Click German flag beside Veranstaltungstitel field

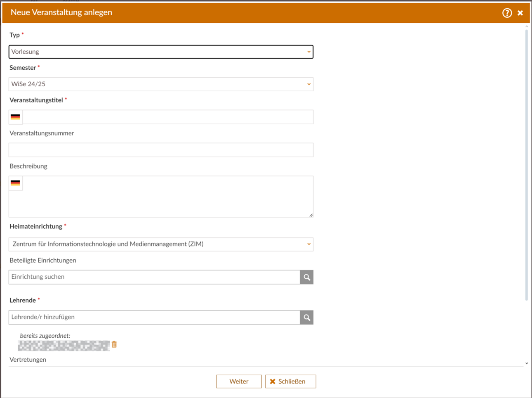tap(15, 117)
